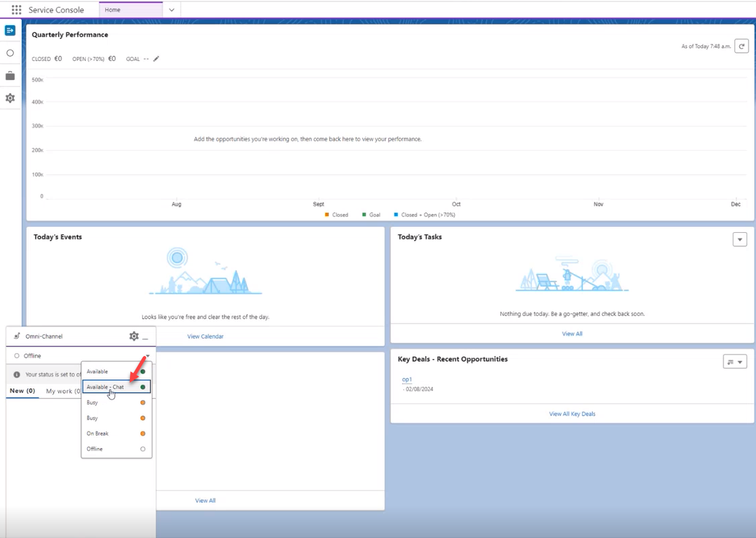This screenshot has width=756, height=538.
Task: Choose the Busy status in the list
Action: (93, 402)
